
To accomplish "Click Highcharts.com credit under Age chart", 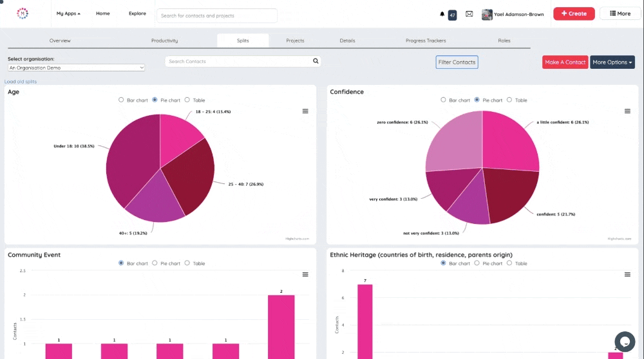I will pos(297,239).
